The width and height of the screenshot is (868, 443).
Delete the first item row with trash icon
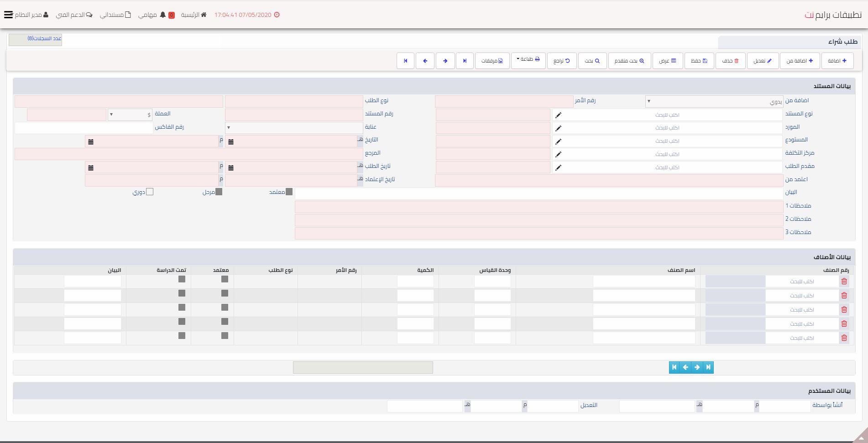pyautogui.click(x=844, y=281)
